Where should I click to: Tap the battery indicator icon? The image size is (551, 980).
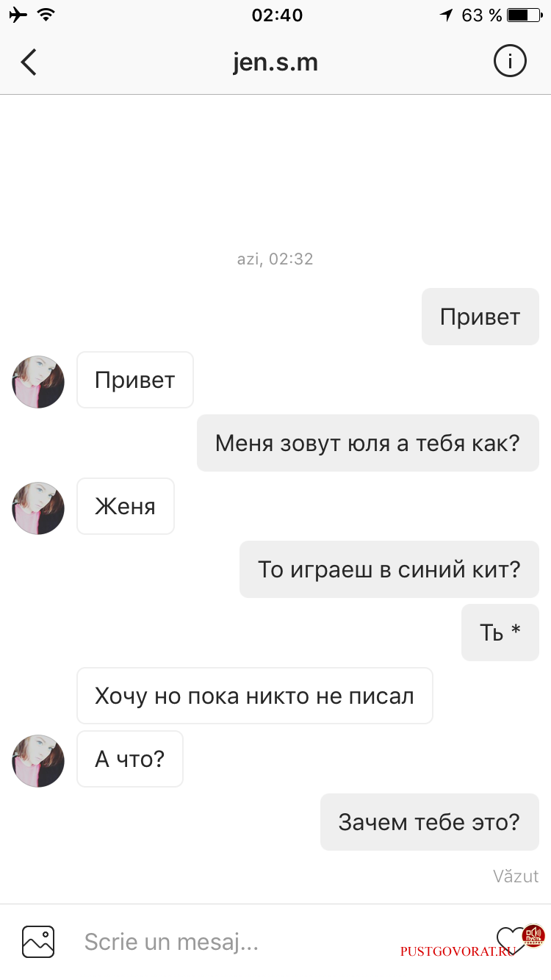pyautogui.click(x=525, y=15)
